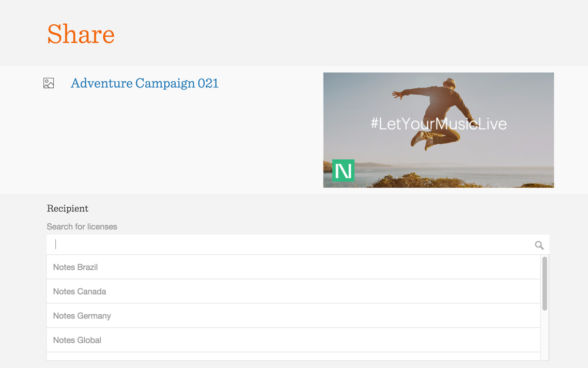Click the image asset icon beside Adventure Campaign 021
Image resolution: width=588 pixels, height=368 pixels.
[49, 83]
